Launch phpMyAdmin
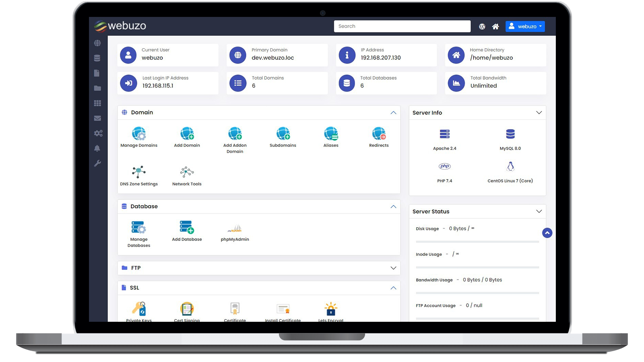 coord(235,229)
